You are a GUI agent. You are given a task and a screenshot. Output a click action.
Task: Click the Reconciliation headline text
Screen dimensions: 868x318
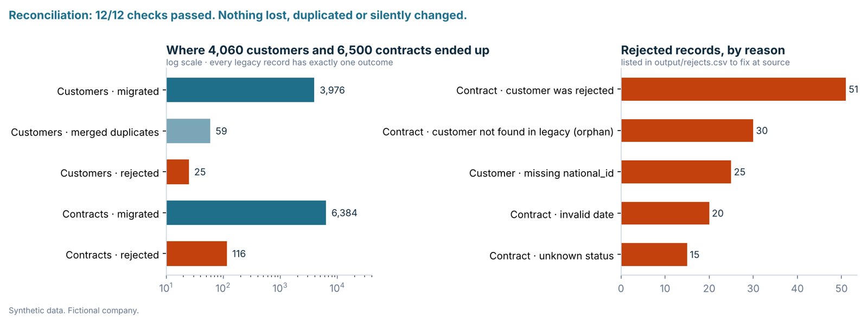coord(238,15)
